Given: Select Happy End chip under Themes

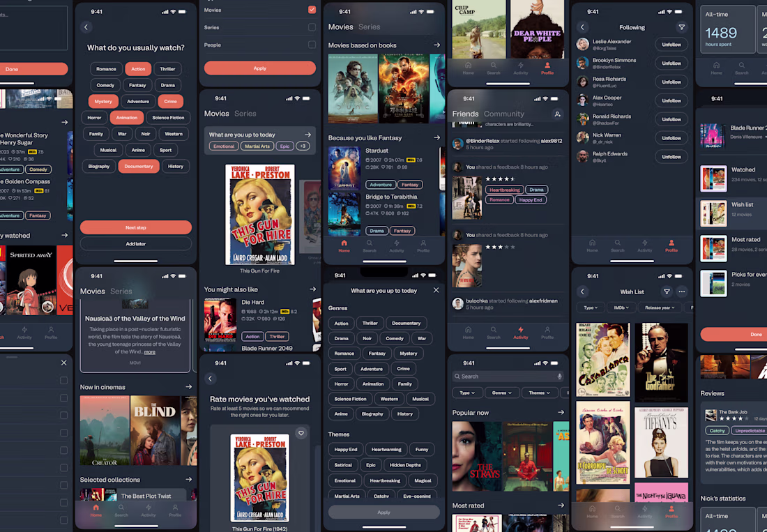Looking at the screenshot, I should click(x=346, y=449).
